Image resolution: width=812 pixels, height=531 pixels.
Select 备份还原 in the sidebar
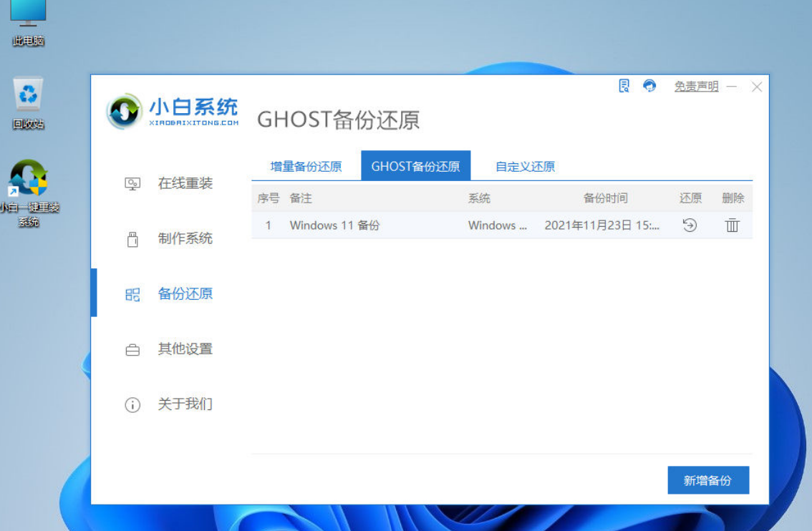point(185,293)
